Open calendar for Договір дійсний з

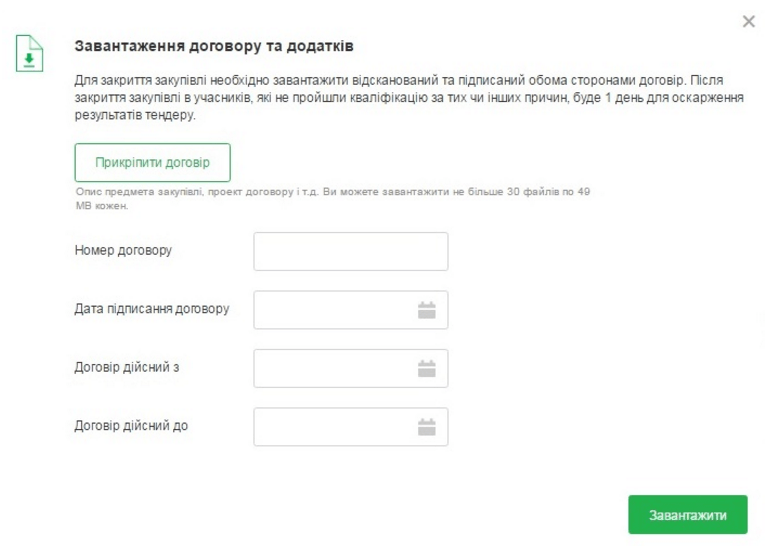point(427,368)
